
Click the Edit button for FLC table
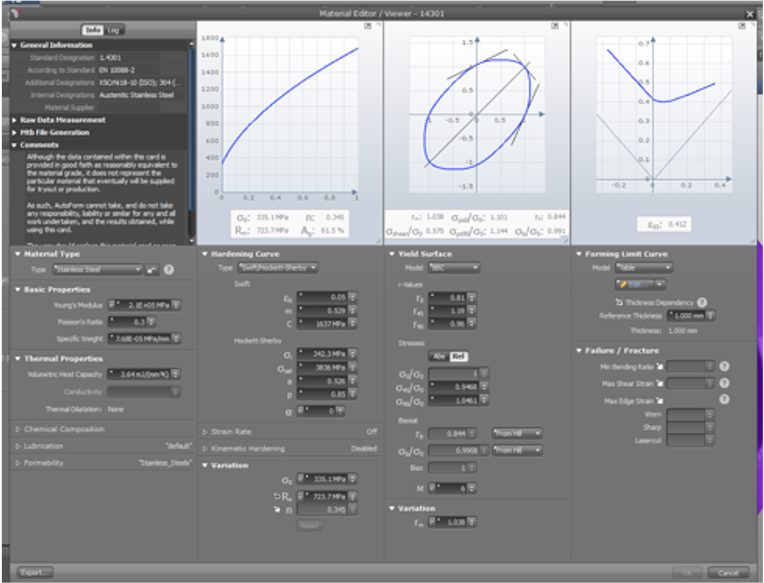click(634, 284)
